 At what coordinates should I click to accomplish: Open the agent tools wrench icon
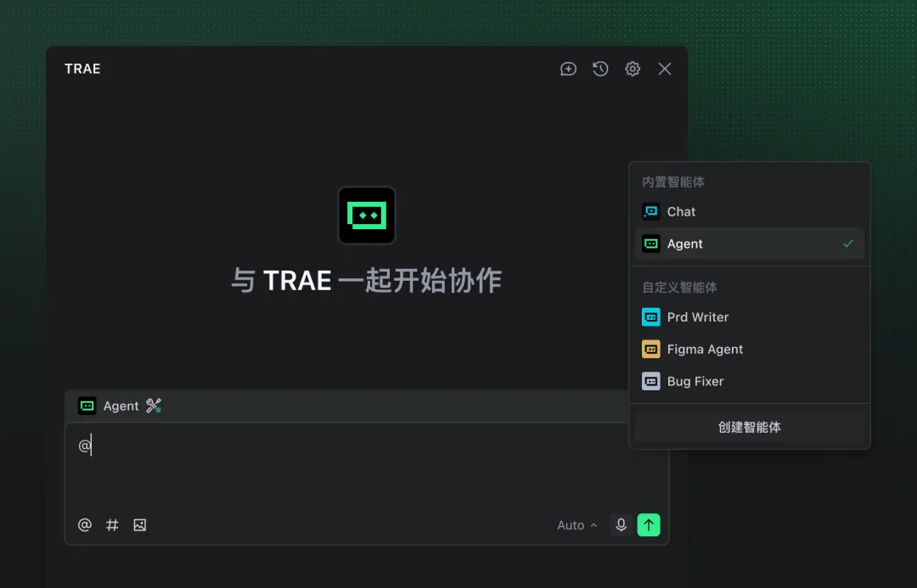(154, 406)
